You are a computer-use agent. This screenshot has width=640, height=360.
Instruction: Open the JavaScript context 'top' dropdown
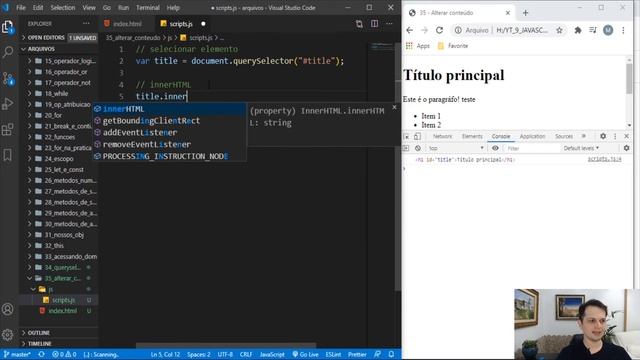click(456, 148)
